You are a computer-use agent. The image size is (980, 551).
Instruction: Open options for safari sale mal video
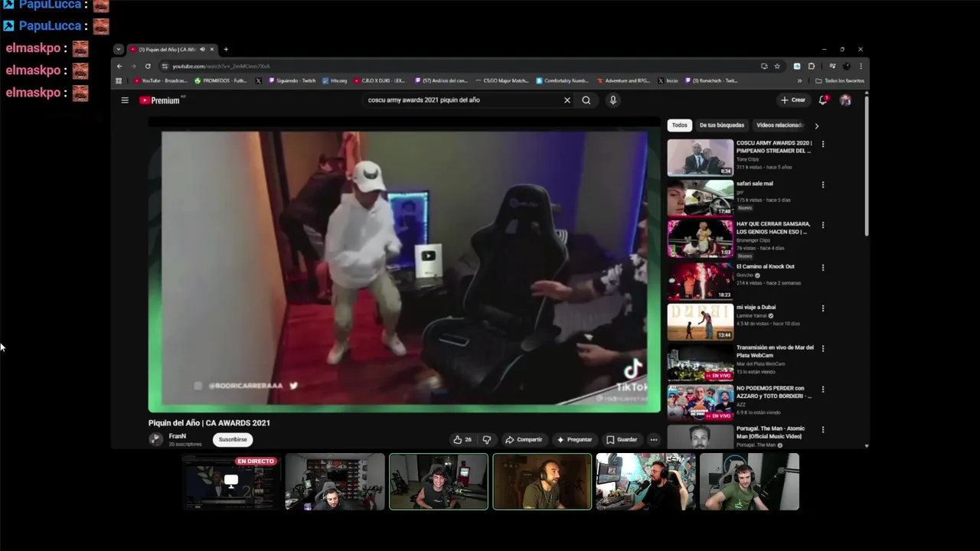coord(823,184)
